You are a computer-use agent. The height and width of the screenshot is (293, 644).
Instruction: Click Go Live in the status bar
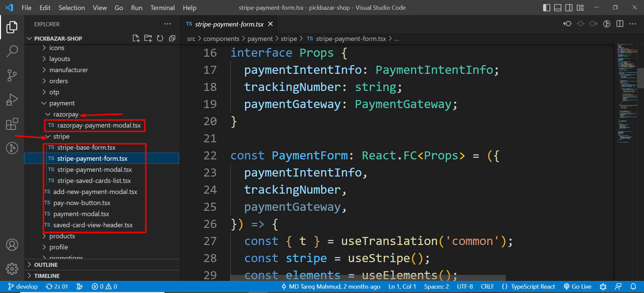click(577, 287)
